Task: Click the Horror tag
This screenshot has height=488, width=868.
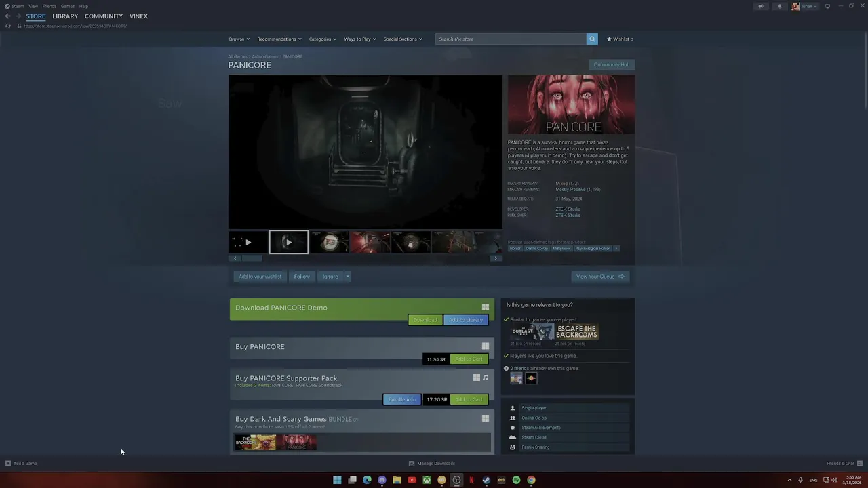Action: pyautogui.click(x=515, y=249)
